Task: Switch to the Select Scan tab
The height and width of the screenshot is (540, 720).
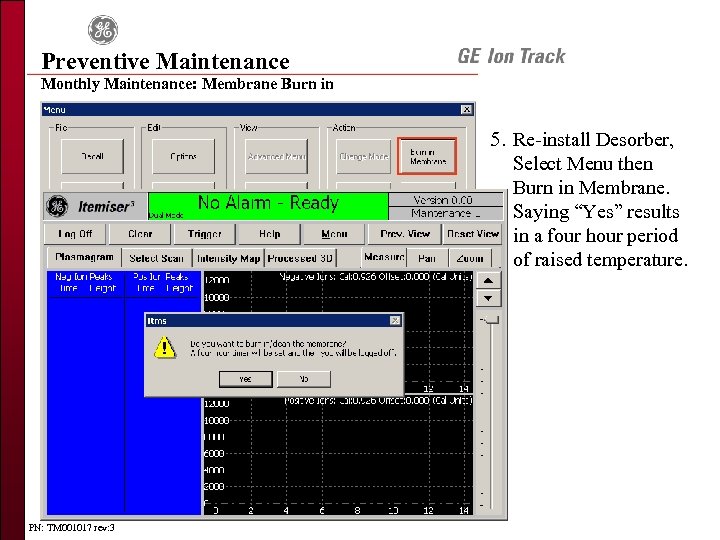Action: tap(156, 258)
